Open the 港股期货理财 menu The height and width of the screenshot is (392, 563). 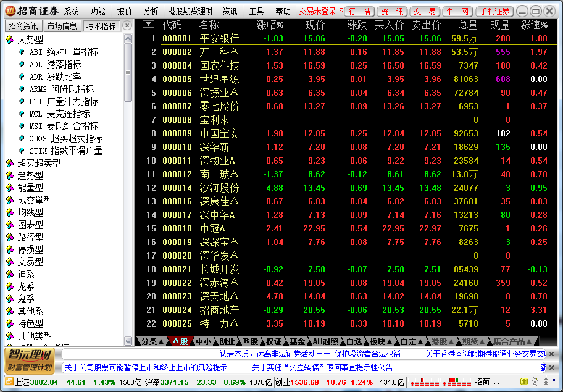[x=190, y=11]
